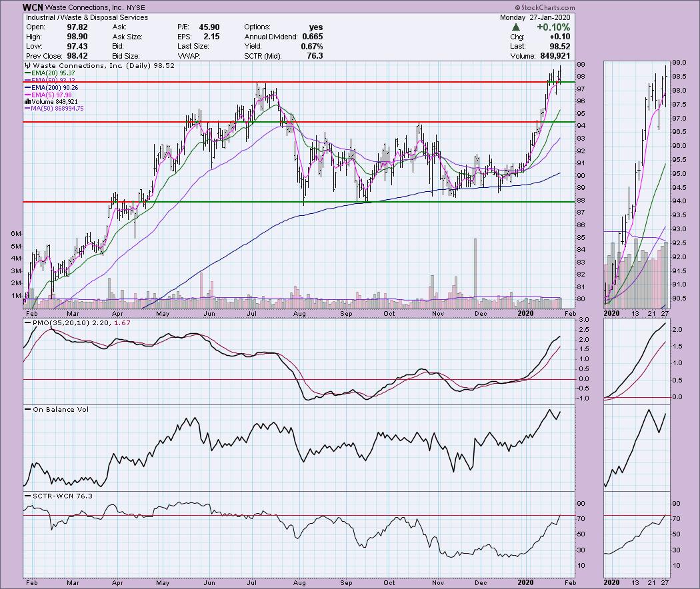Click the VWAP label

click(x=189, y=56)
